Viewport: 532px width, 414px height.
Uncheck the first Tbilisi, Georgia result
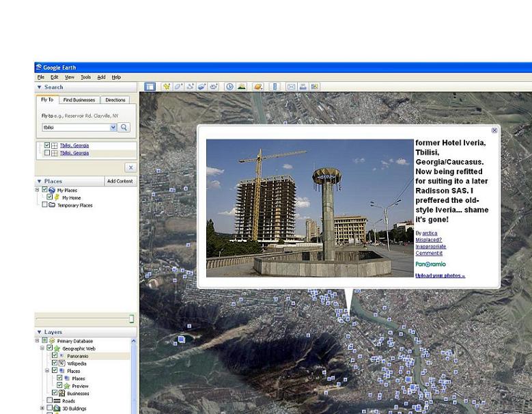pos(47,146)
